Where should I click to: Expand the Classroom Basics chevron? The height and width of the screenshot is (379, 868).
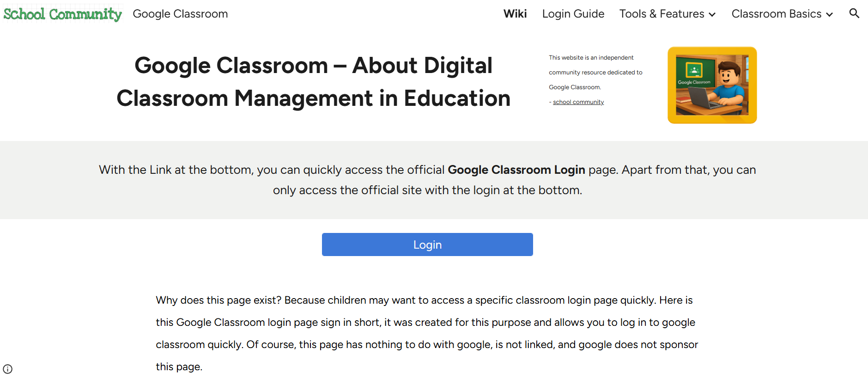(x=830, y=14)
